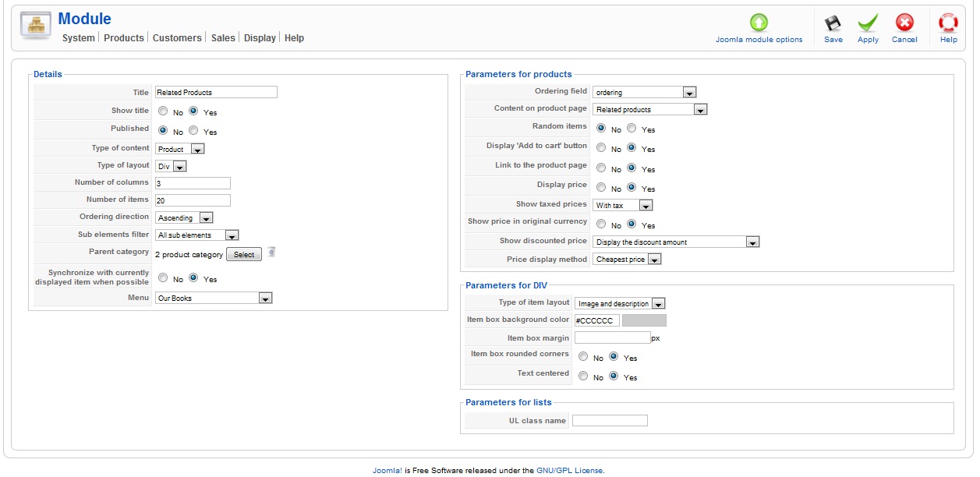
Task: Click the Apply green checkmark icon
Action: (x=868, y=24)
